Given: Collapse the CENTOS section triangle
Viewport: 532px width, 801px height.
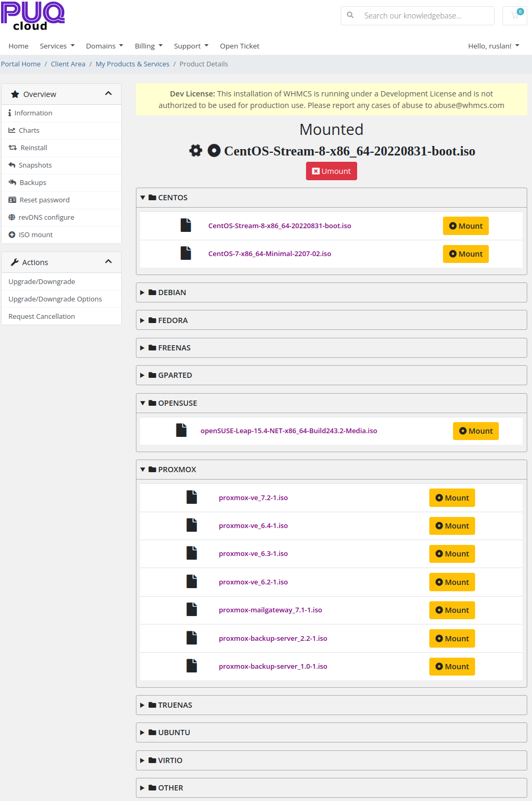Looking at the screenshot, I should tap(143, 198).
